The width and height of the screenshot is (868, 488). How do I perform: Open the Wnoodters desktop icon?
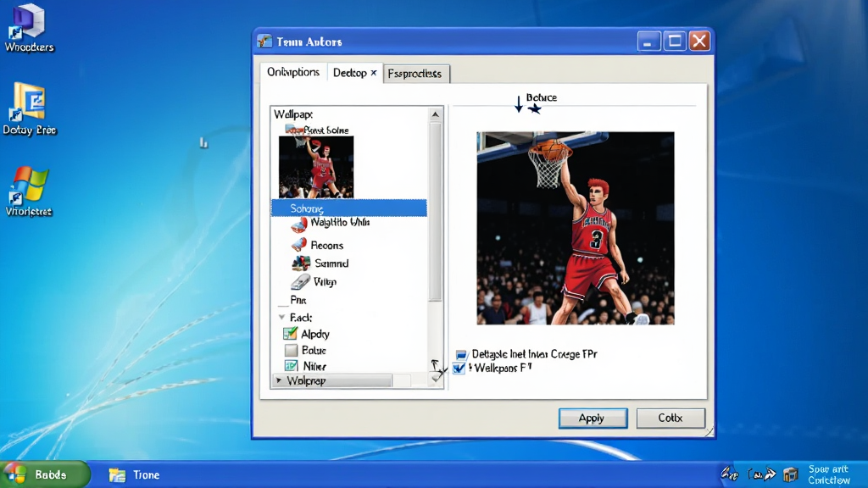click(x=28, y=28)
